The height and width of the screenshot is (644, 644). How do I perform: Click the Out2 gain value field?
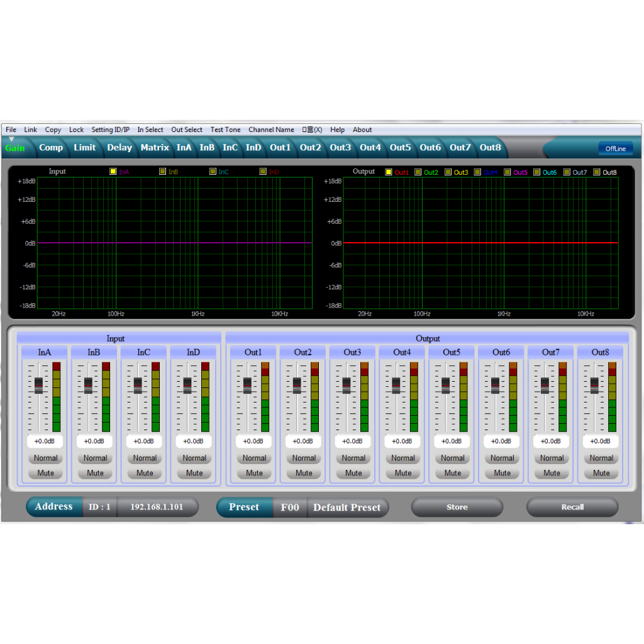303,441
